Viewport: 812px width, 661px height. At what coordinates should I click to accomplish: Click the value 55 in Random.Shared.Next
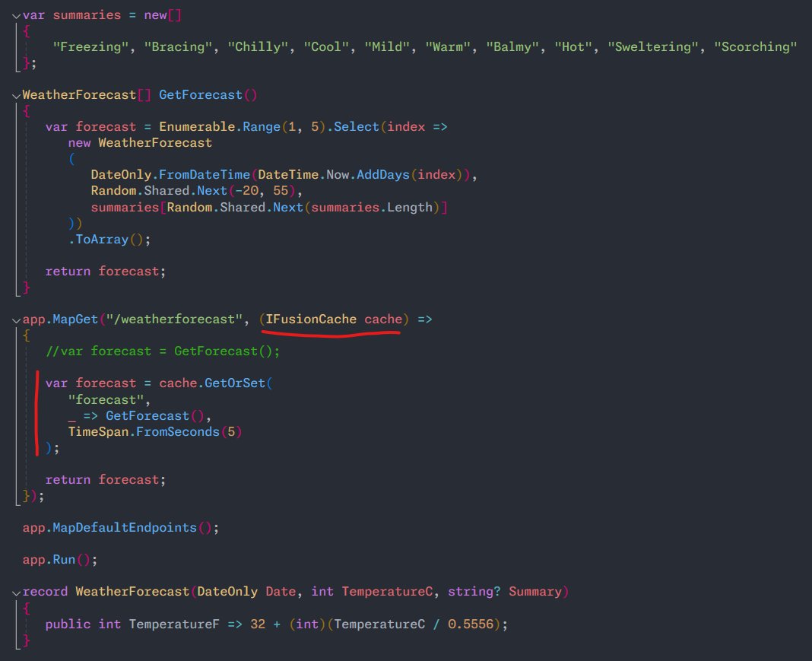pos(281,191)
